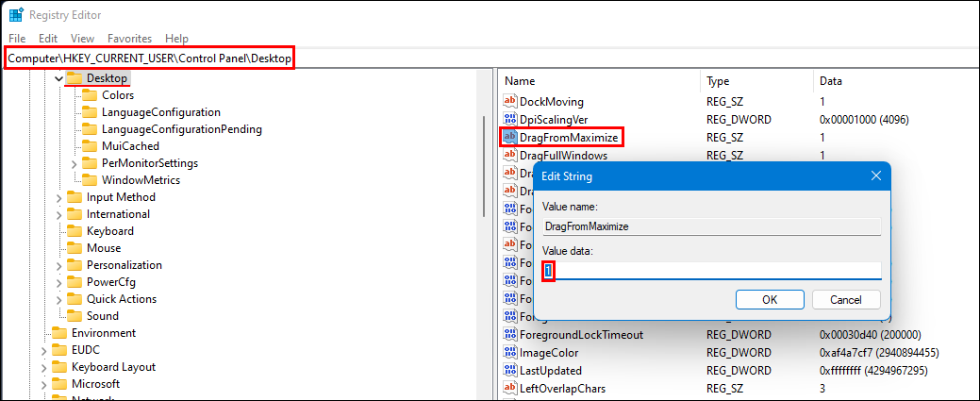
Task: Select the International folder icon
Action: pyautogui.click(x=75, y=213)
